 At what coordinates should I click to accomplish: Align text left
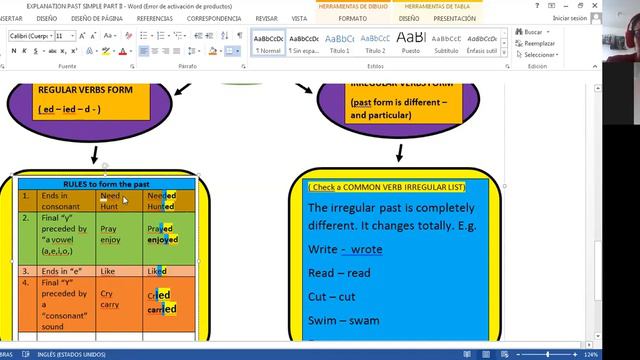(x=144, y=51)
